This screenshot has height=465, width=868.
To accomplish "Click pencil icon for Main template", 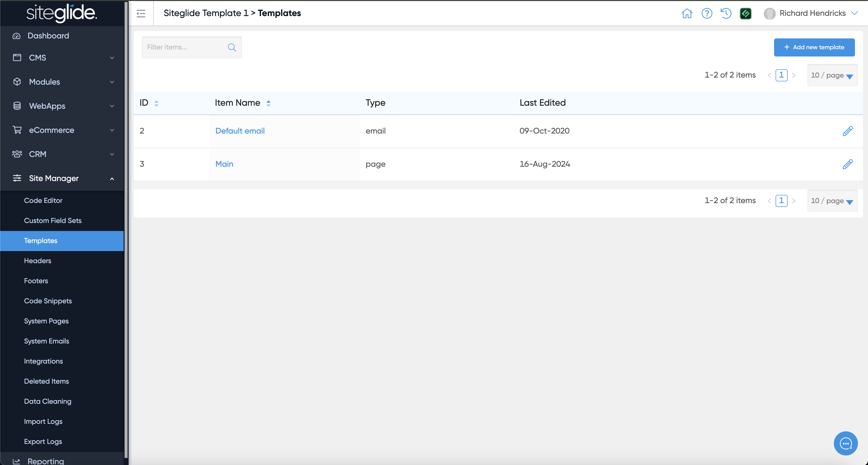I will coord(847,164).
